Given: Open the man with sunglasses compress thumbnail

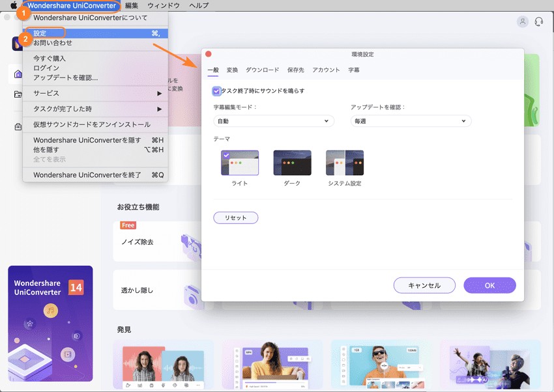Looking at the screenshot, I should [381, 365].
